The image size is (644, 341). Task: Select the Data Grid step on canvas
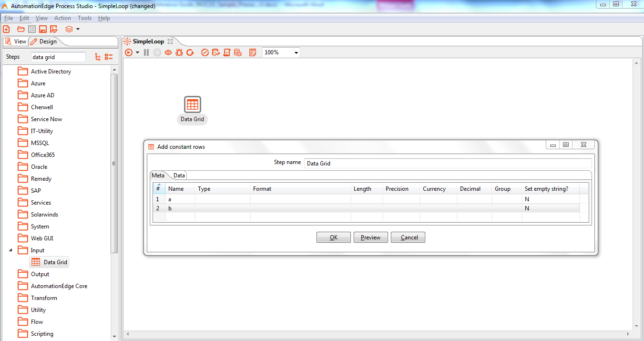tap(193, 104)
